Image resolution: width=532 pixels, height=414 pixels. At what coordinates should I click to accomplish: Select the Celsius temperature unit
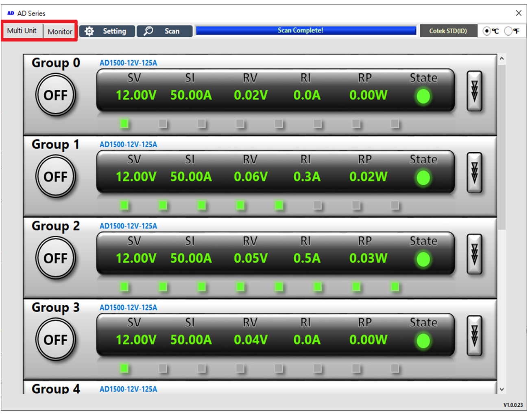pyautogui.click(x=487, y=31)
